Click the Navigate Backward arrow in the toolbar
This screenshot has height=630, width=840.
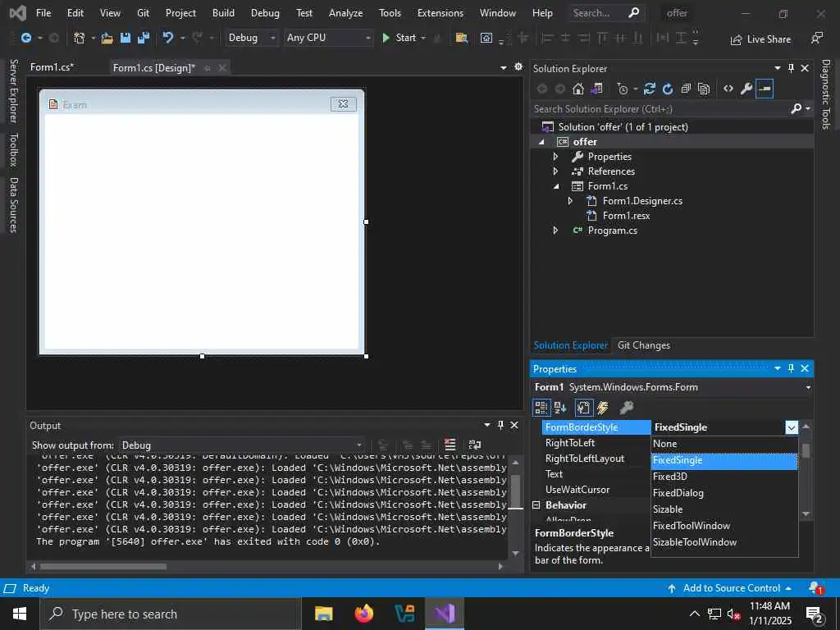[25, 38]
